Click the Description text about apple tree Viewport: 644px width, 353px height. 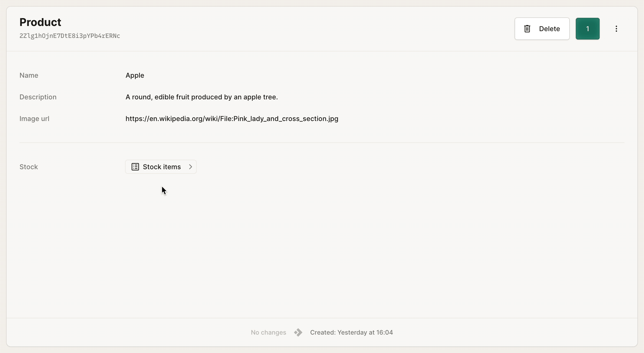(x=202, y=97)
